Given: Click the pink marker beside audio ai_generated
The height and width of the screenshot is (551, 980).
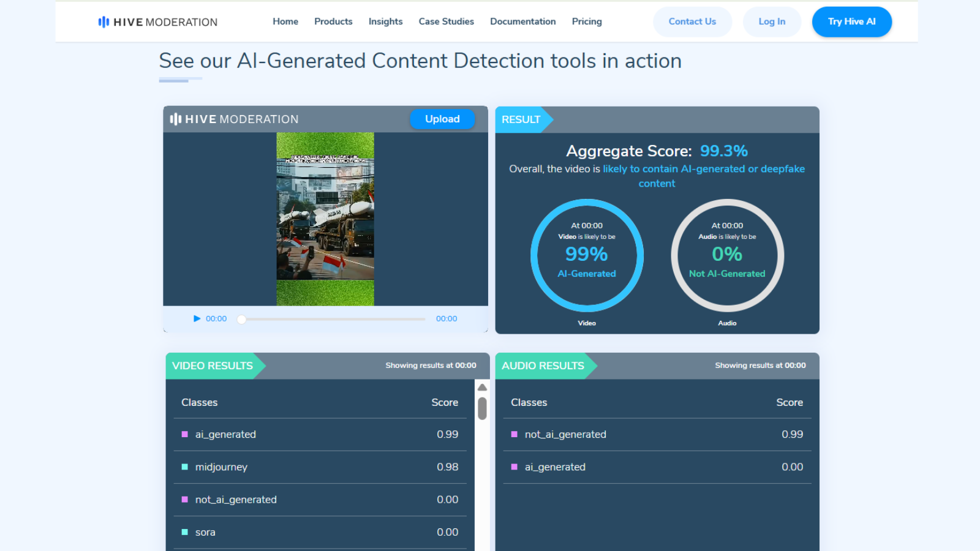Looking at the screenshot, I should (514, 467).
